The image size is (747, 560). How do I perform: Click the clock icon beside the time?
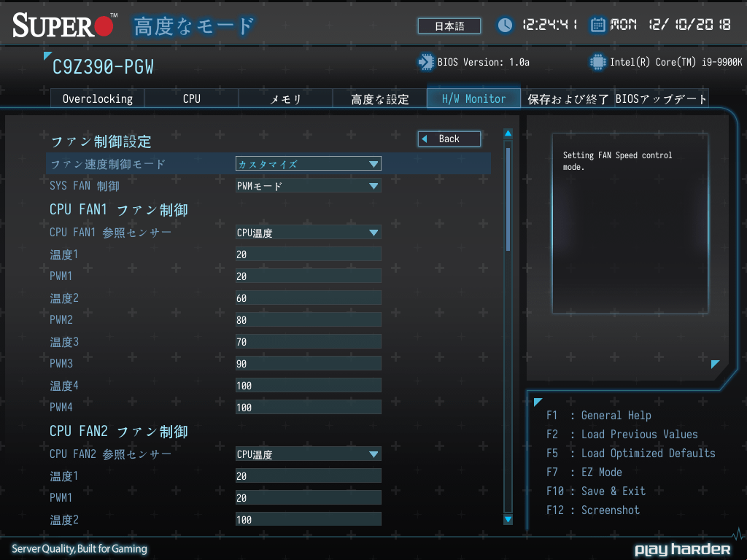[x=505, y=25]
